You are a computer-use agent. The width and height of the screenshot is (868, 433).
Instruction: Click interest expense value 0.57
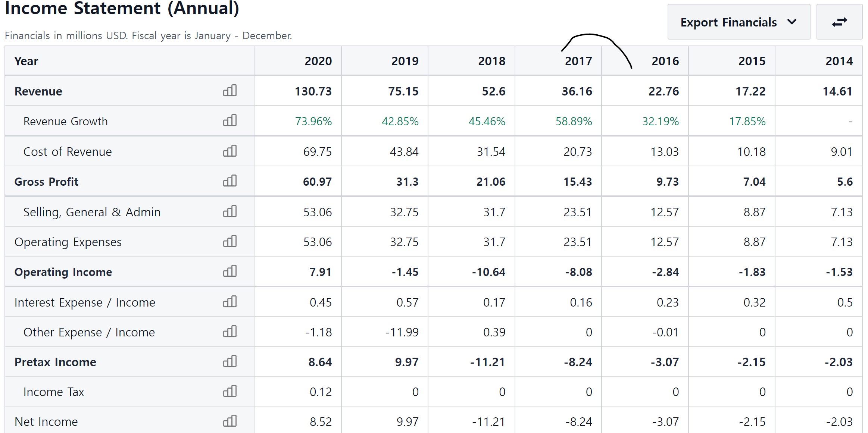tap(407, 302)
